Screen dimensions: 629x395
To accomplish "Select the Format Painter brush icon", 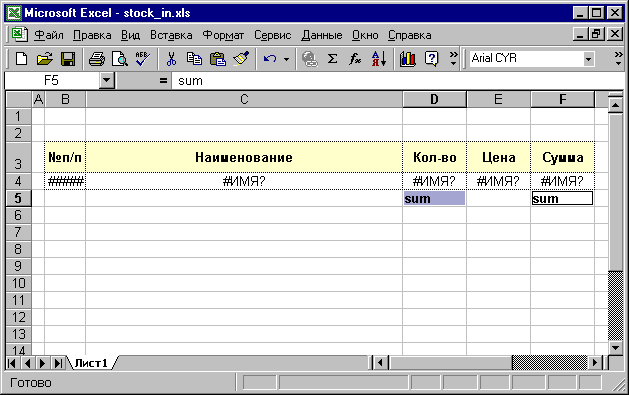I will click(x=241, y=59).
